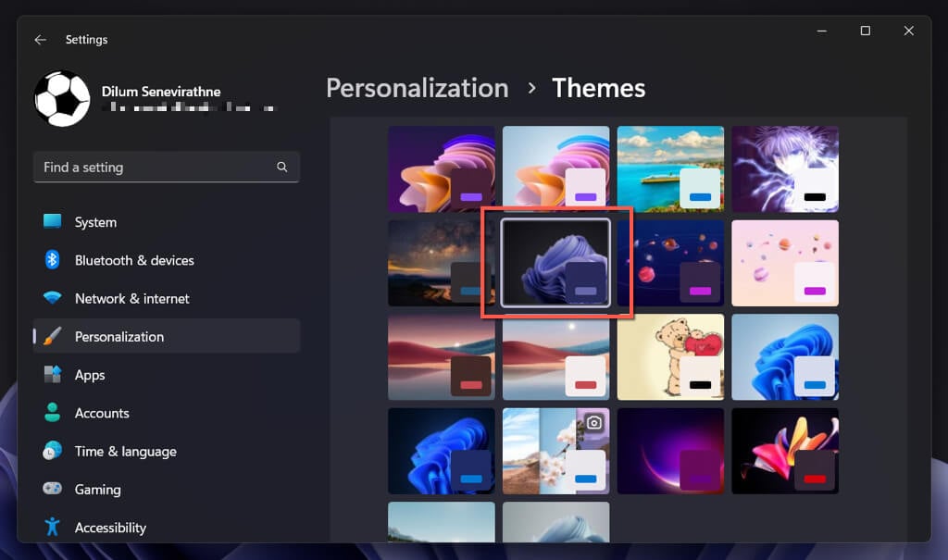Select the partially visible gray bloom theme
The height and width of the screenshot is (560, 948).
[x=555, y=522]
